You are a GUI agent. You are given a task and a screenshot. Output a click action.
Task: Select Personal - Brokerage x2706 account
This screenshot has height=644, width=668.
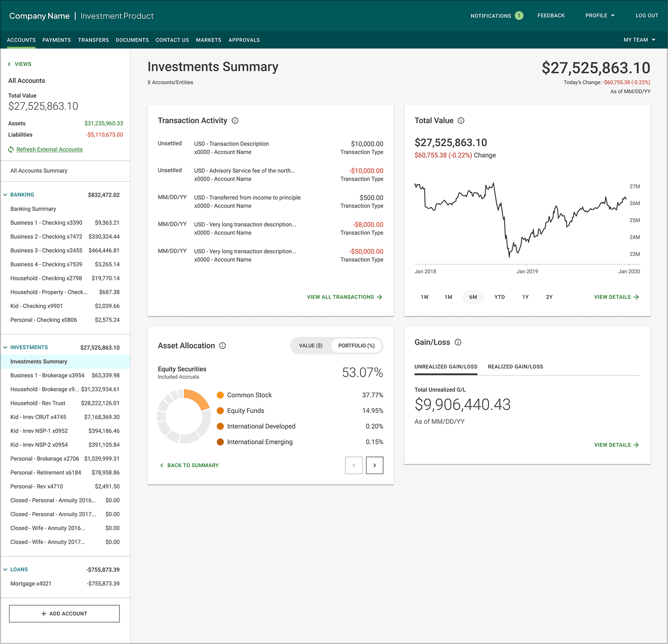coord(65,459)
